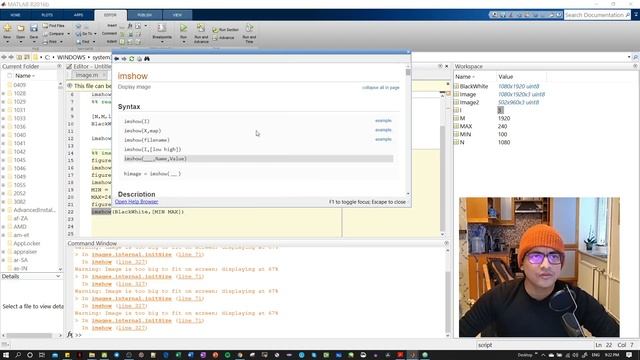Click the browse for folder icon
This screenshot has height=360, width=640.
[27, 57]
